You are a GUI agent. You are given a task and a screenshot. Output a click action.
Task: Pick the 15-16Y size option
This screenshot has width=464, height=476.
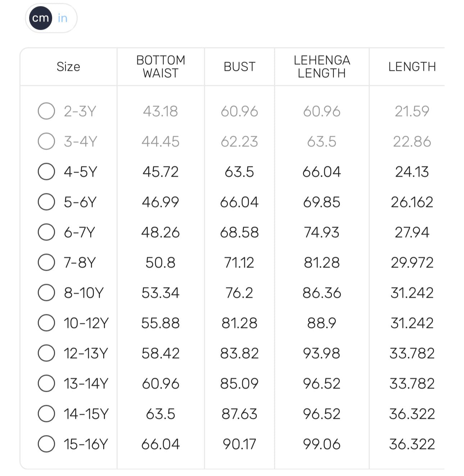(x=46, y=444)
